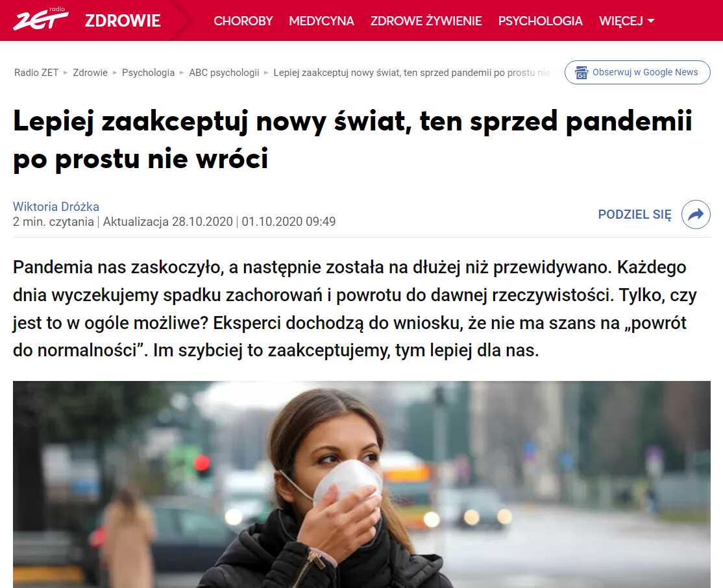Go to the CHOROBY section
The width and height of the screenshot is (723, 588).
pyautogui.click(x=243, y=21)
